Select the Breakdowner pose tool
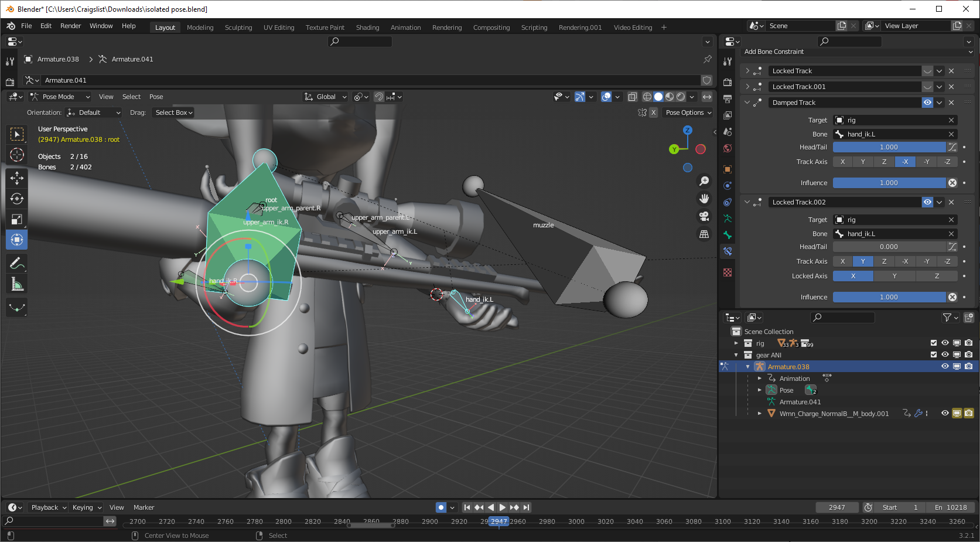Viewport: 980px width, 542px height. [x=17, y=308]
